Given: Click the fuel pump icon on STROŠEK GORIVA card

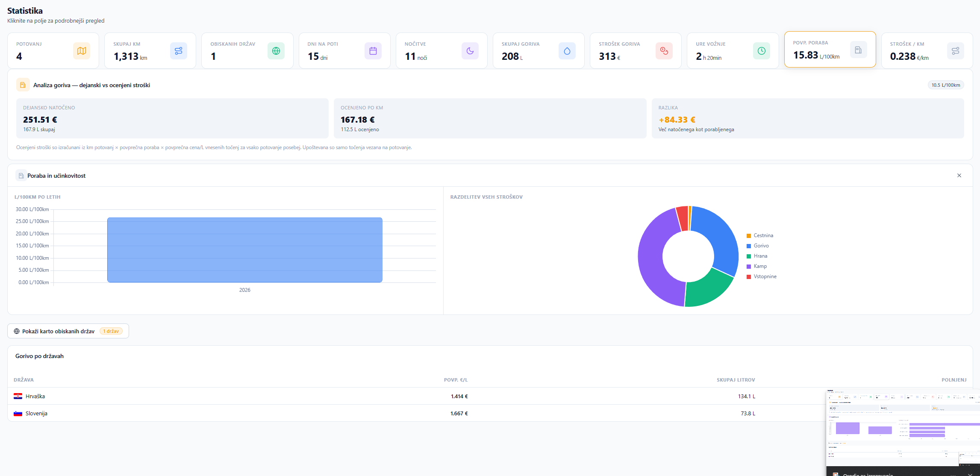Looking at the screenshot, I should click(664, 50).
